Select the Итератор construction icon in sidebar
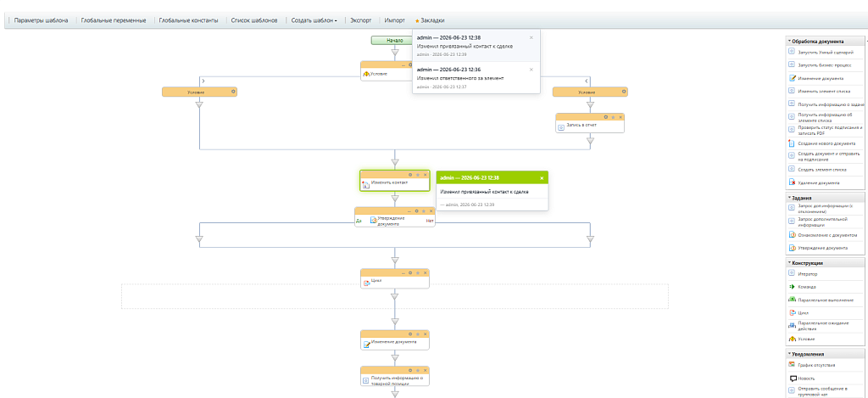Viewport: 868px width, 398px height. click(792, 273)
